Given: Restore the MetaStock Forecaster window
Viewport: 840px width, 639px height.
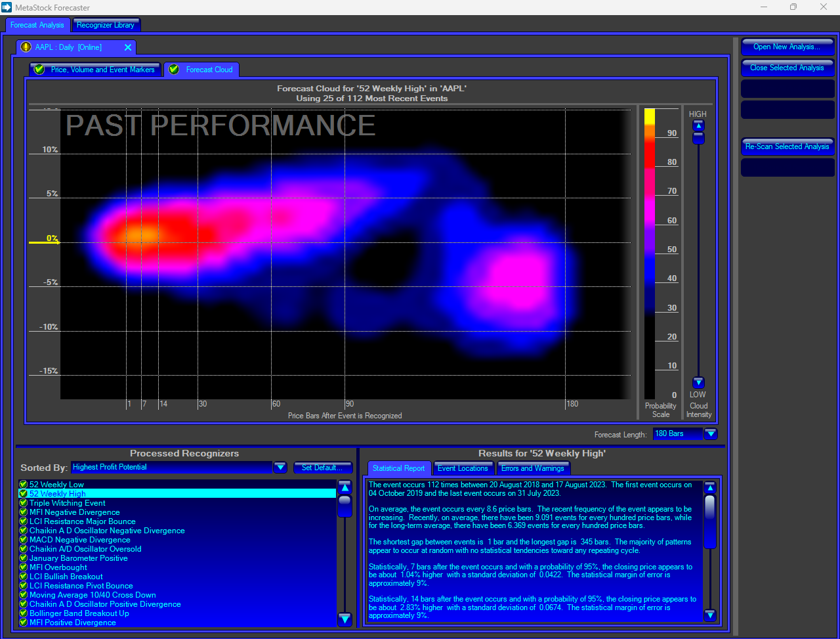Looking at the screenshot, I should pos(793,7).
